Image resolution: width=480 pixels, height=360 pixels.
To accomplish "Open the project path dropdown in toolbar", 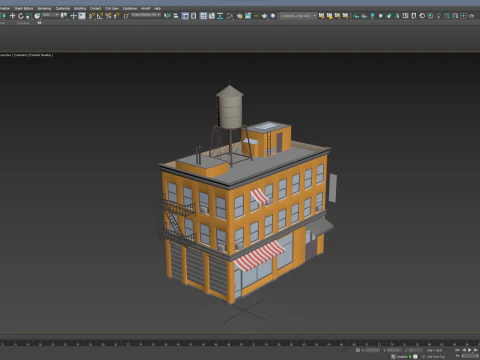I will coord(298,16).
